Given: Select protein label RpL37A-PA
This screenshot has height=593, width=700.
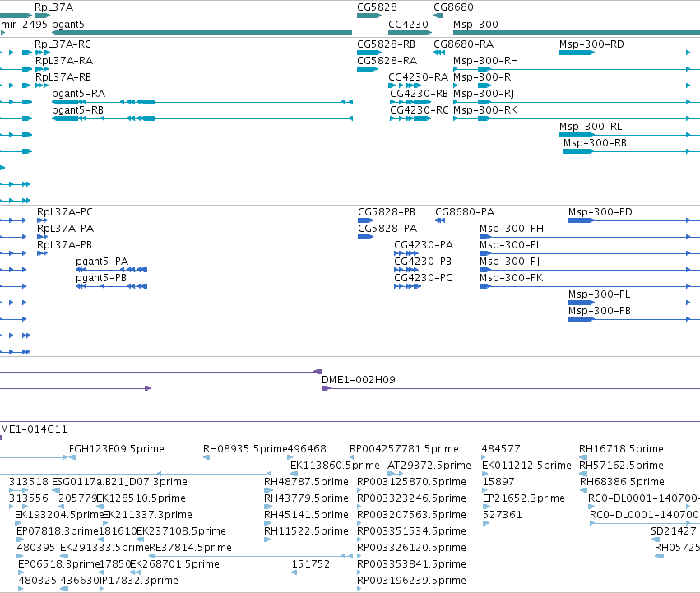Looking at the screenshot, I should (x=65, y=228).
